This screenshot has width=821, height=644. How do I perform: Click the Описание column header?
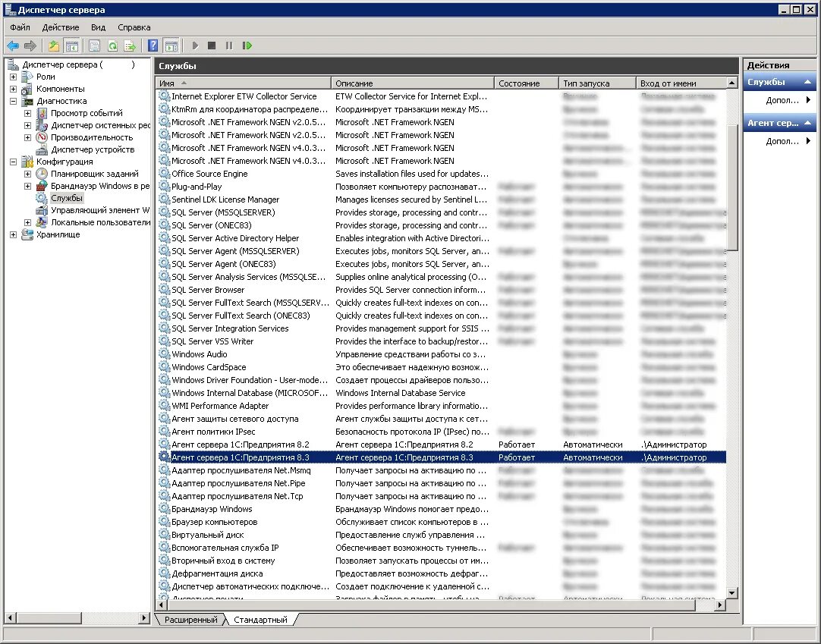coord(413,83)
